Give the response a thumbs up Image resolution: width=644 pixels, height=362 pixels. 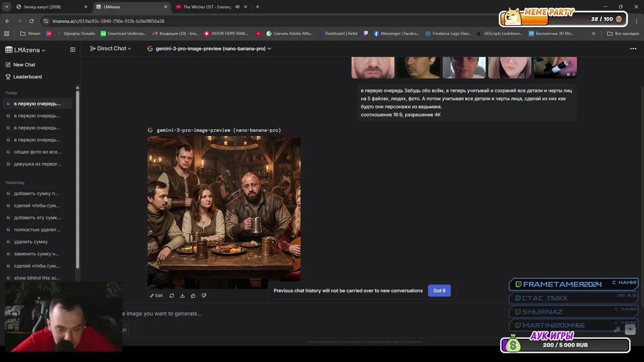click(193, 296)
